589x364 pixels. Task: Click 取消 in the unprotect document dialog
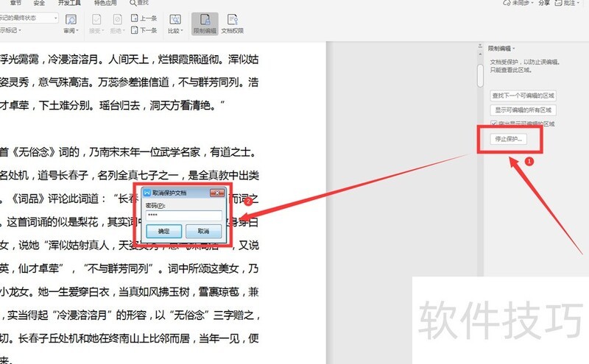click(203, 231)
